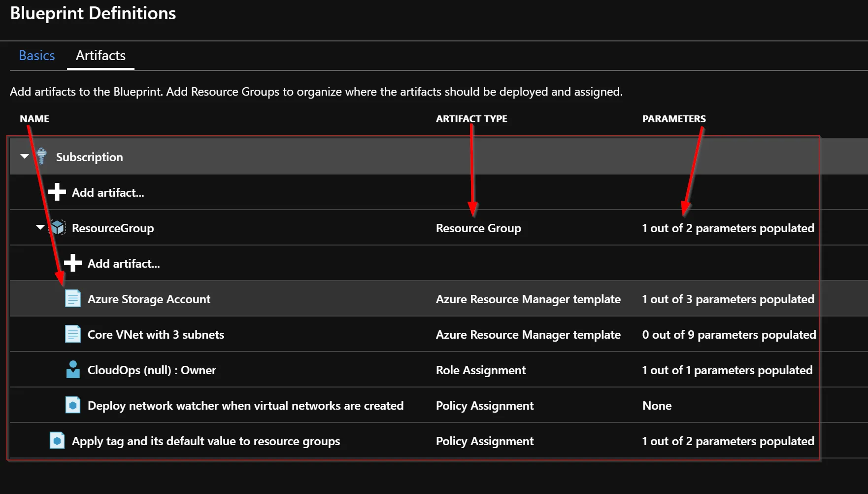Viewport: 868px width, 494px height.
Task: Select CloudOps (null) : Owner artifact
Action: coord(152,370)
